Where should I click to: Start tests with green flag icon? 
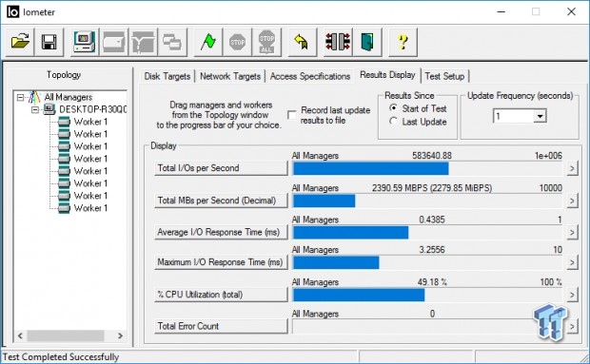[208, 42]
